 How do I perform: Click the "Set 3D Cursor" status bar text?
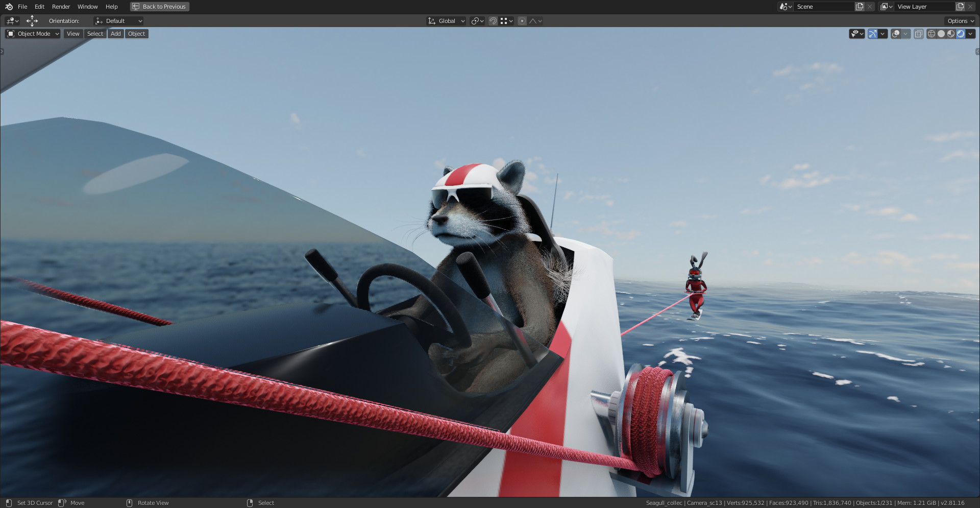pyautogui.click(x=35, y=503)
